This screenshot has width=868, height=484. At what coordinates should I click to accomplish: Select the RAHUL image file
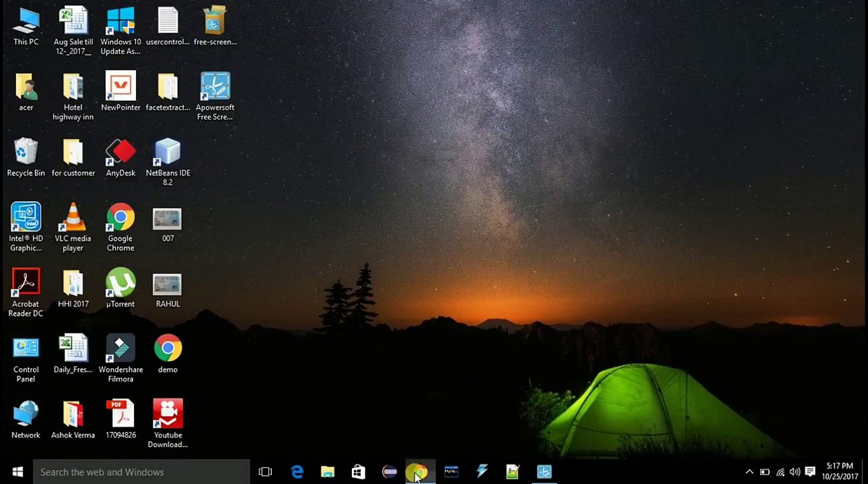point(168,288)
